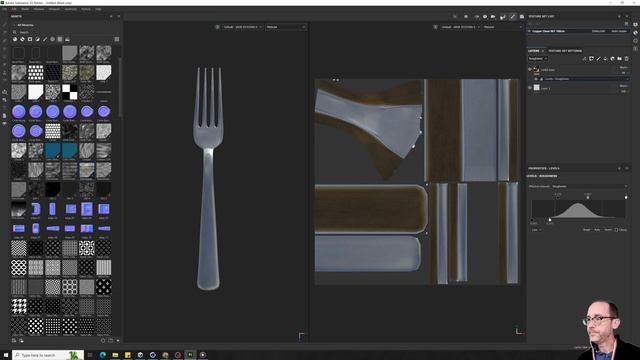Select the Smudge tool
This screenshot has width=640, height=360.
click(x=4, y=56)
